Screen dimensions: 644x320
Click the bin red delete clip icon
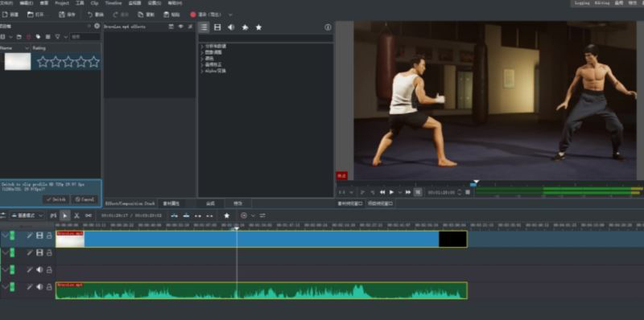pyautogui.click(x=28, y=36)
